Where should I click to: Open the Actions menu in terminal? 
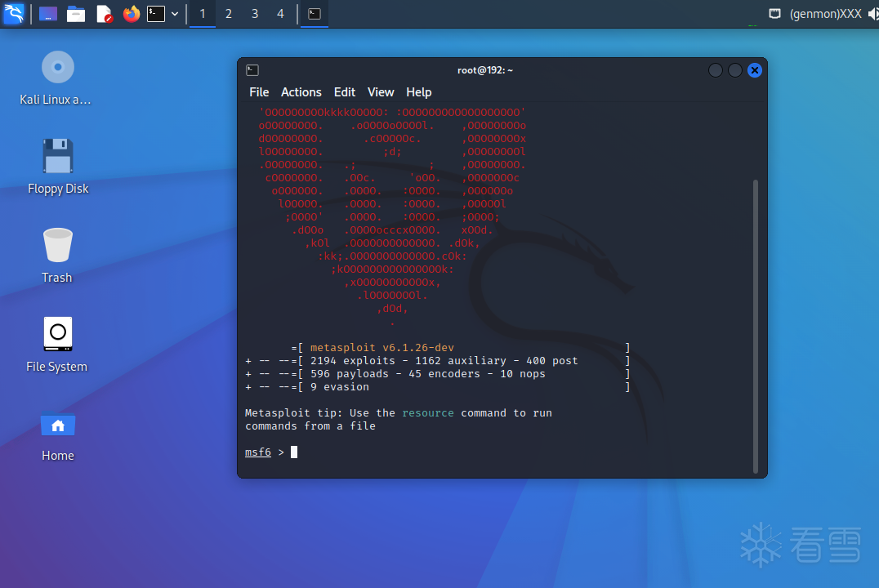pos(301,92)
